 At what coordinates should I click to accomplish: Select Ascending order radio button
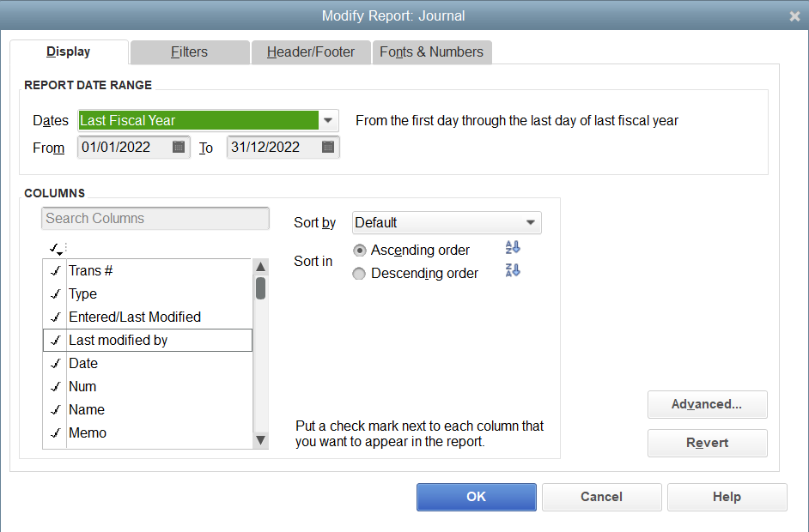pyautogui.click(x=360, y=251)
